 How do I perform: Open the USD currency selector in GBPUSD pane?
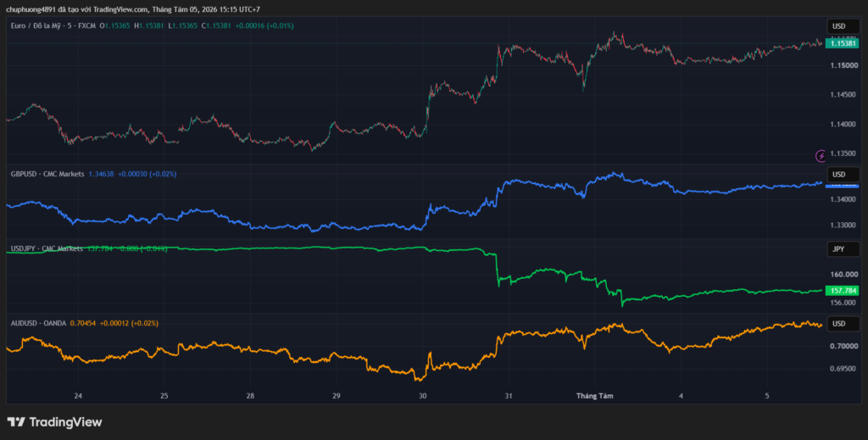click(x=843, y=175)
